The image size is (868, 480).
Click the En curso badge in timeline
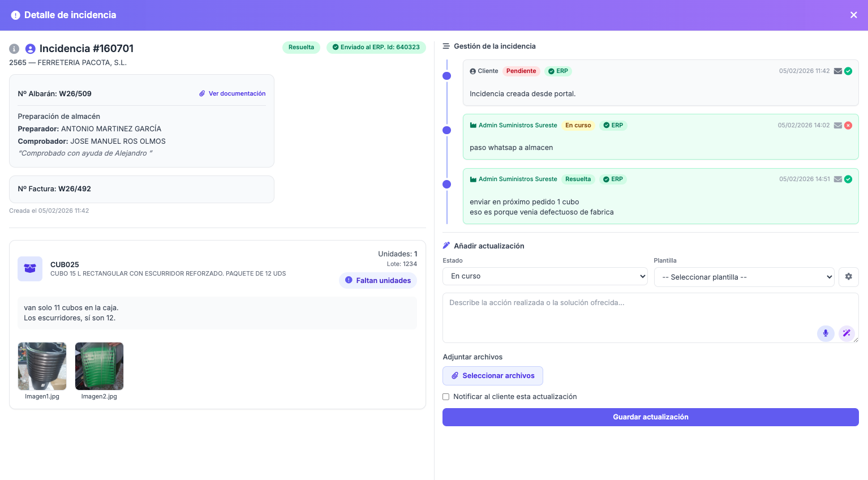coord(578,125)
